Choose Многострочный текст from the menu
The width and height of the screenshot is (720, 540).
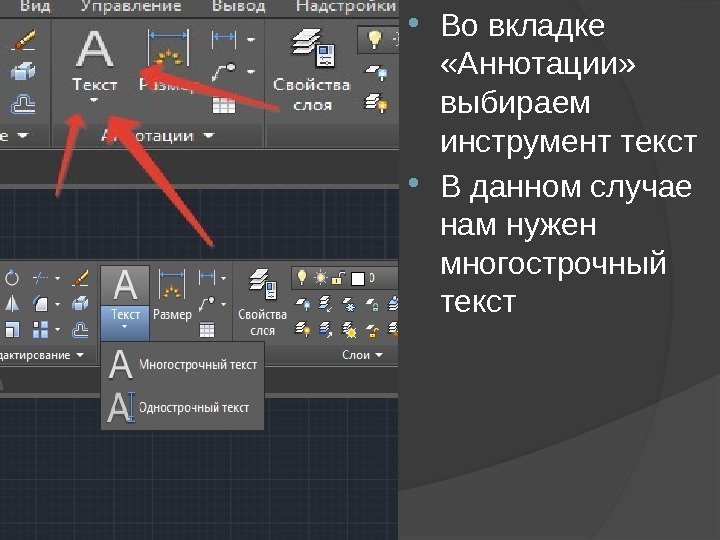pyautogui.click(x=182, y=365)
